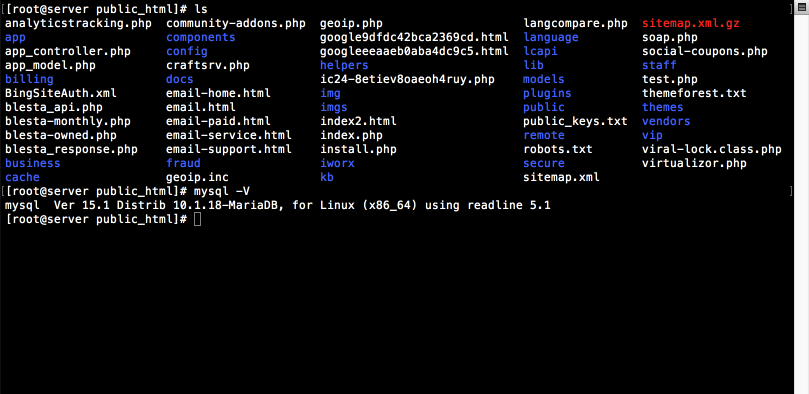Select the secure directory name
The width and height of the screenshot is (809, 394).
pos(544,163)
